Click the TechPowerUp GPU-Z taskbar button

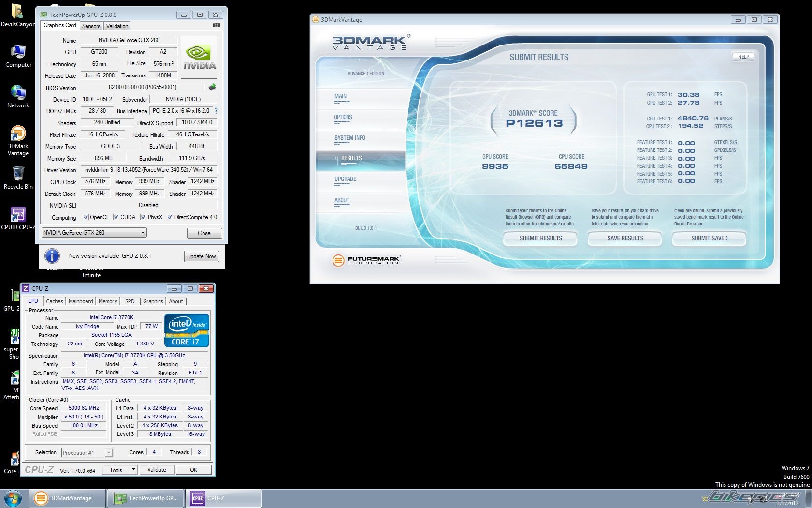pyautogui.click(x=145, y=498)
